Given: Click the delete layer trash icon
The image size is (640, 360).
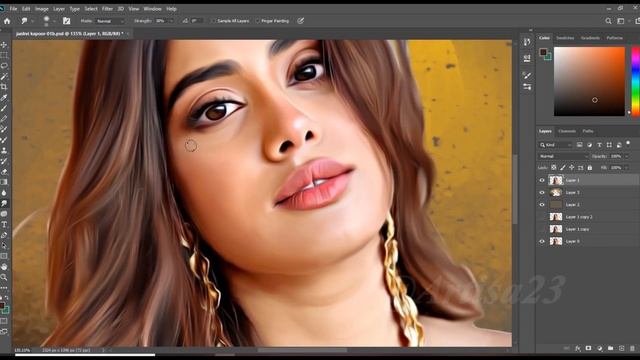Looking at the screenshot, I should (x=632, y=349).
